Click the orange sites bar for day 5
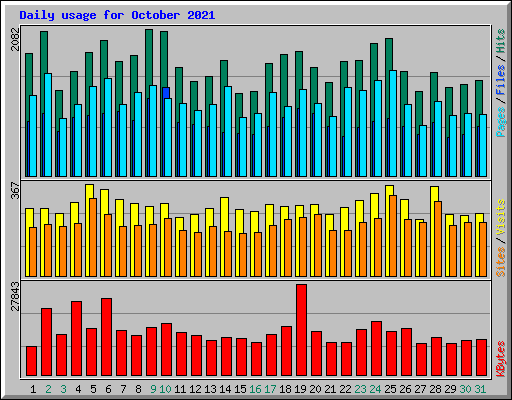Screen dimensions: 512x400 93,237
